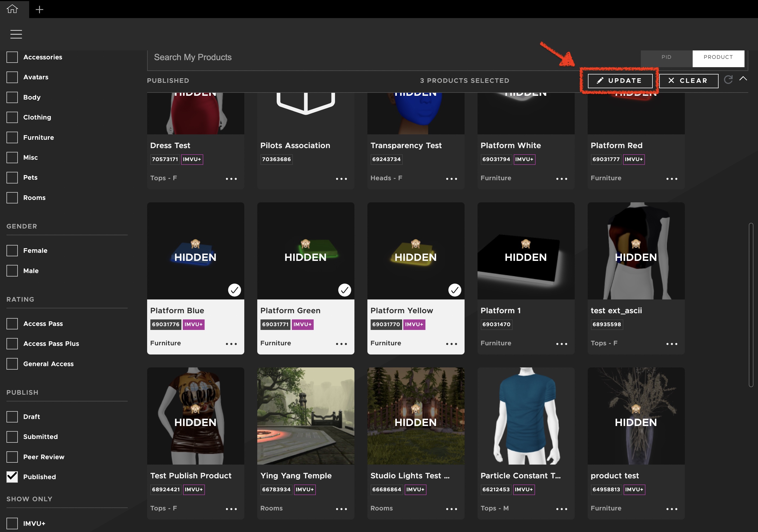
Task: Open the hamburger sidebar menu
Action: [16, 34]
